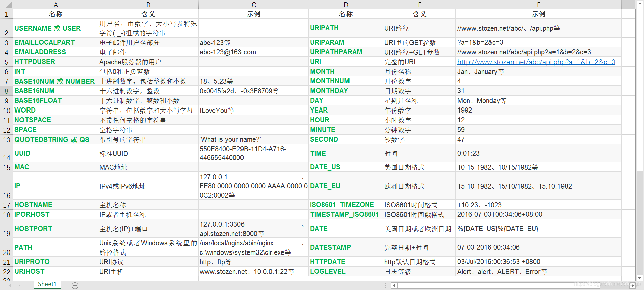Select the %{DATE_US}%{DATE_EU} cell
644x290 pixels.
538,229
